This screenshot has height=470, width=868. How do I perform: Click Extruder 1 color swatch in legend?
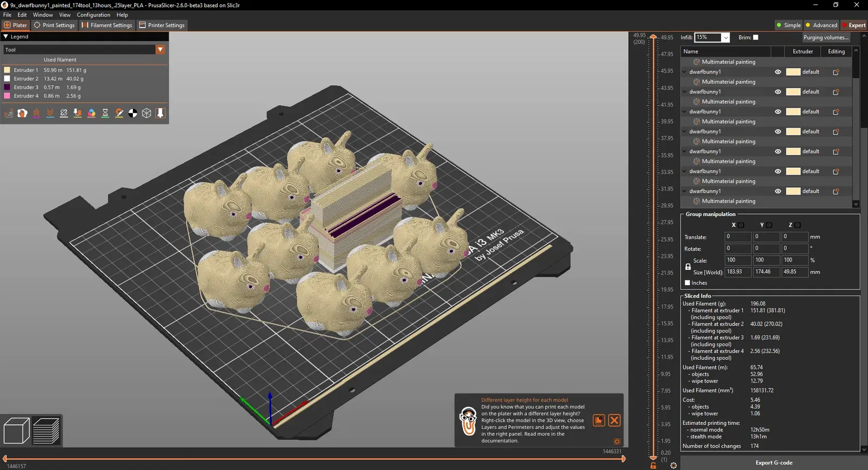(7, 70)
